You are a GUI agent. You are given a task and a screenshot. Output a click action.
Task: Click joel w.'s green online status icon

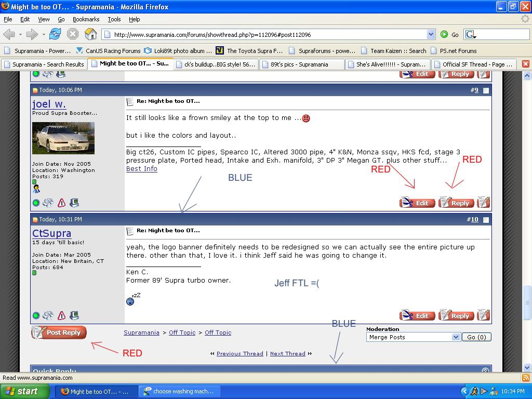click(x=36, y=203)
